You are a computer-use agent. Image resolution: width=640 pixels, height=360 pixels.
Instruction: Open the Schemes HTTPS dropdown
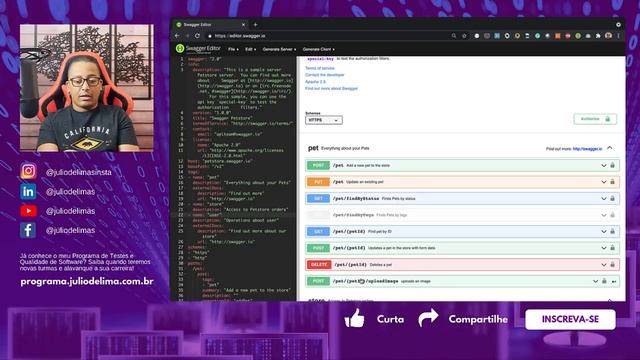pyautogui.click(x=324, y=120)
